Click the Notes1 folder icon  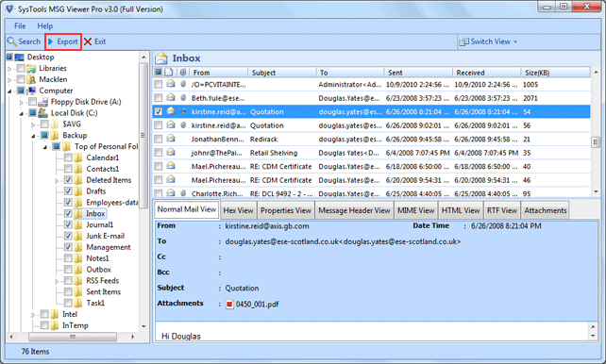click(x=78, y=258)
